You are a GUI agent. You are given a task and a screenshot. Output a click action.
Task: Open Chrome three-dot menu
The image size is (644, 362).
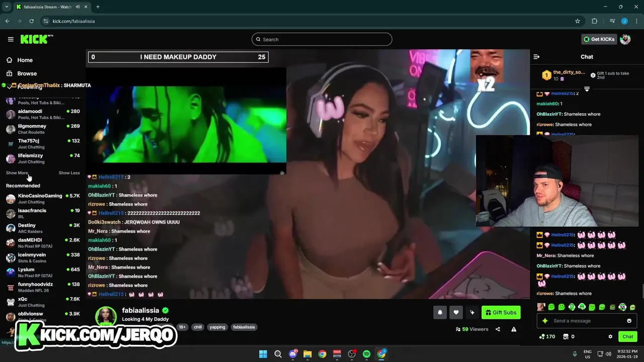636,21
